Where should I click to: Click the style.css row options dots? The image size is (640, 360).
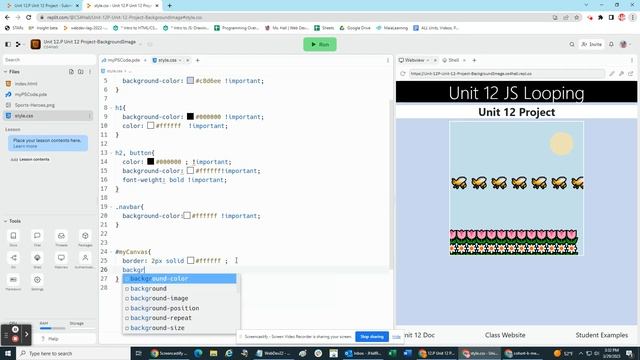(89, 116)
